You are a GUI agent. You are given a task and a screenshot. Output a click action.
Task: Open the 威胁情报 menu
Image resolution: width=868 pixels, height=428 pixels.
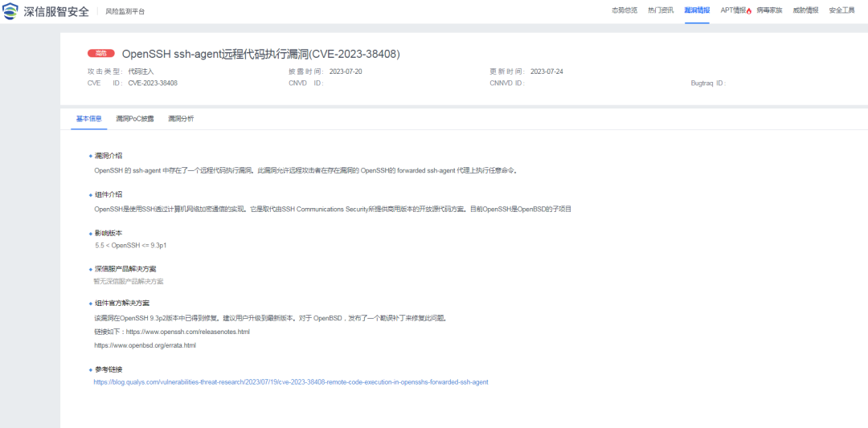805,10
